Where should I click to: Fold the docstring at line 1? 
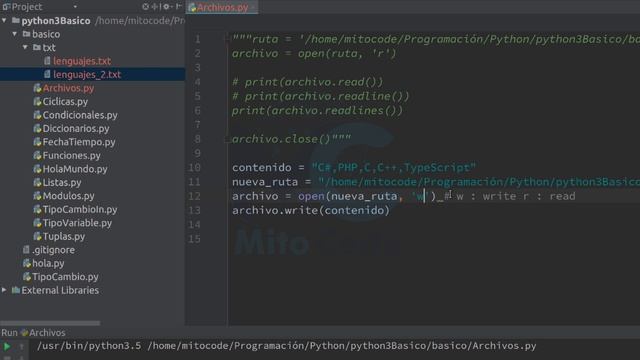(227, 39)
